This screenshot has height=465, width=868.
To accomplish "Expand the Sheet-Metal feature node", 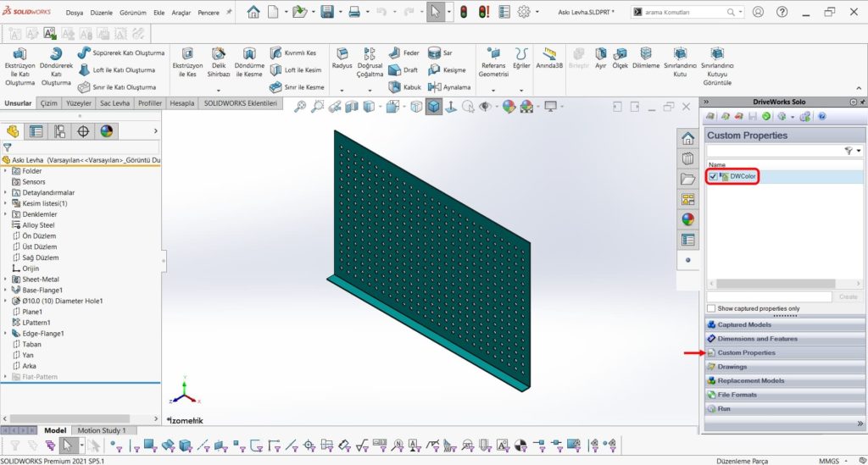I will click(x=6, y=280).
